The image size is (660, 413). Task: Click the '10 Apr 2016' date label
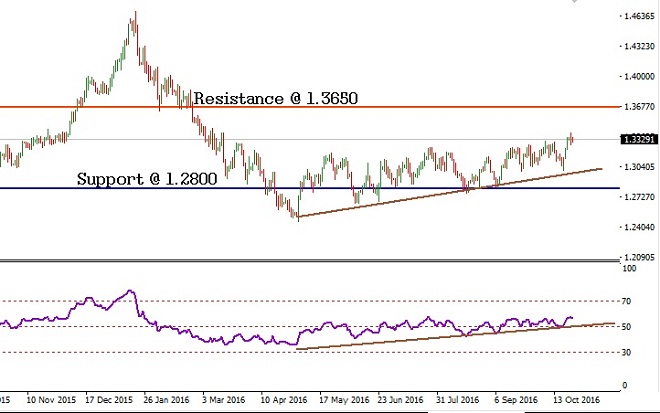tap(284, 400)
